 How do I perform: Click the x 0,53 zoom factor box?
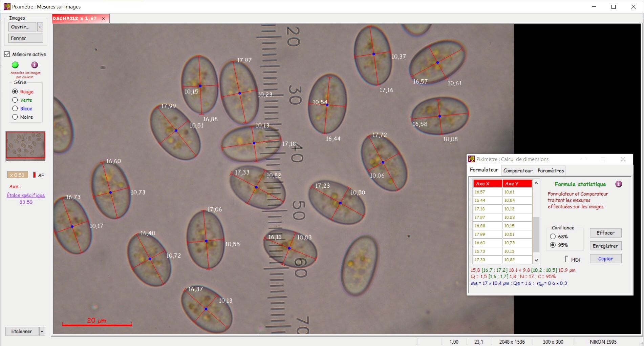click(x=17, y=175)
